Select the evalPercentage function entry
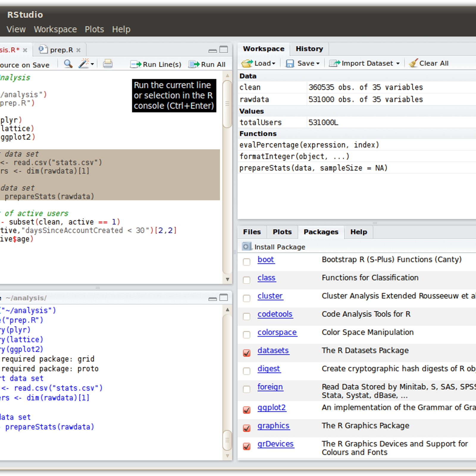Image resolution: width=476 pixels, height=476 pixels. (x=357, y=145)
